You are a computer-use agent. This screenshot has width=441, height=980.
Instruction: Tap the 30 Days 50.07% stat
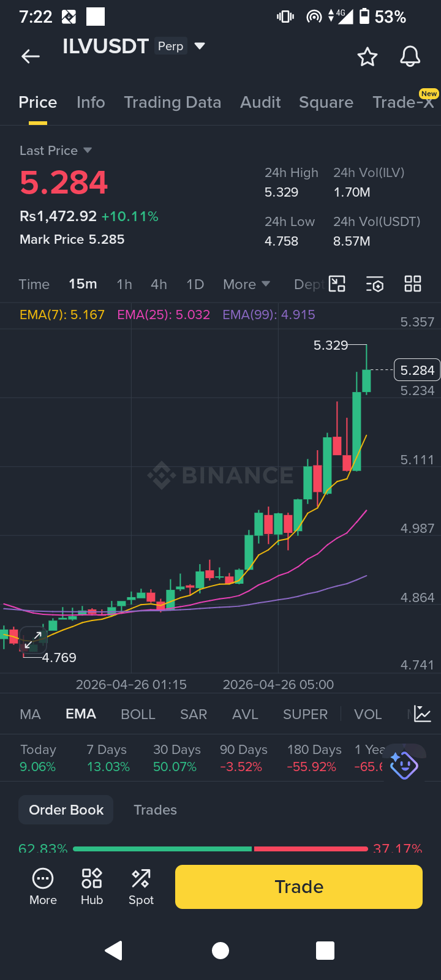coord(176,758)
